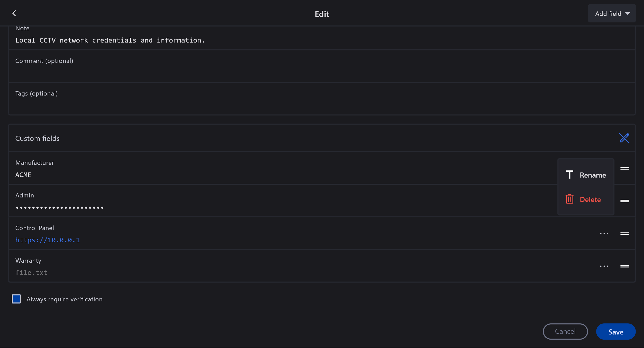The width and height of the screenshot is (644, 348).
Task: Click the red trash icon in popup menu
Action: [569, 199]
